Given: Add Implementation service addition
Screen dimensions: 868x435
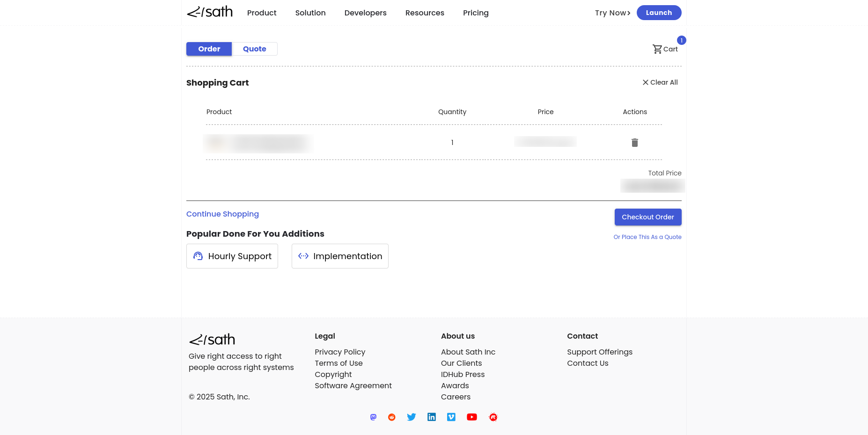Looking at the screenshot, I should pyautogui.click(x=340, y=256).
